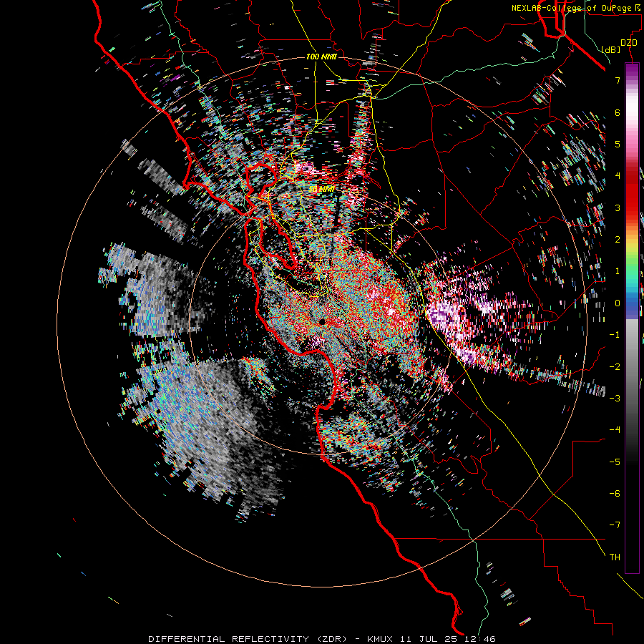The width and height of the screenshot is (644, 644).
Task: Click the 6 value on the color scale
Action: [x=618, y=112]
